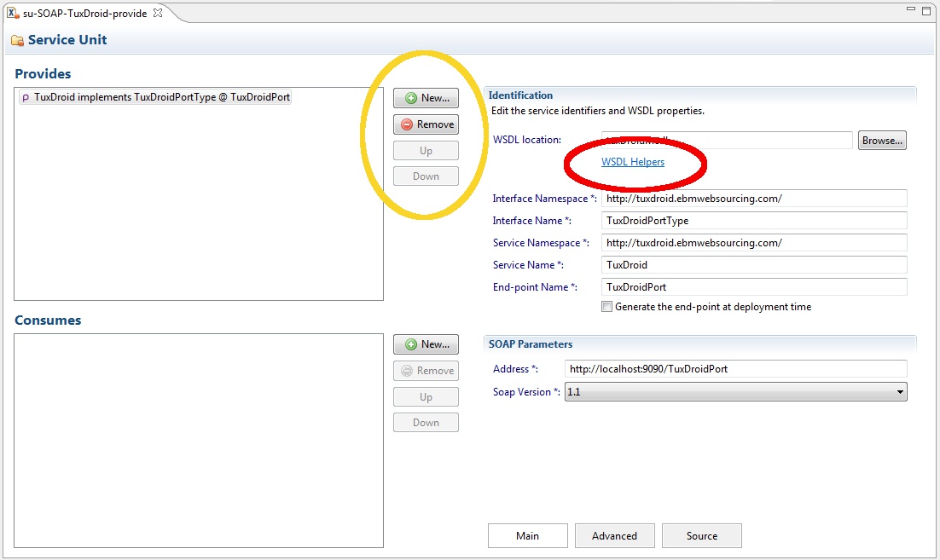
Task: Switch to the Advanced tab
Action: click(x=614, y=536)
